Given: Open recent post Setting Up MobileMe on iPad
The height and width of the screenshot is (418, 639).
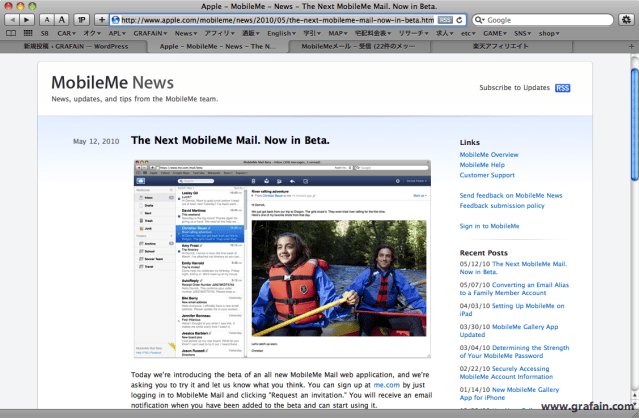Looking at the screenshot, I should point(512,310).
